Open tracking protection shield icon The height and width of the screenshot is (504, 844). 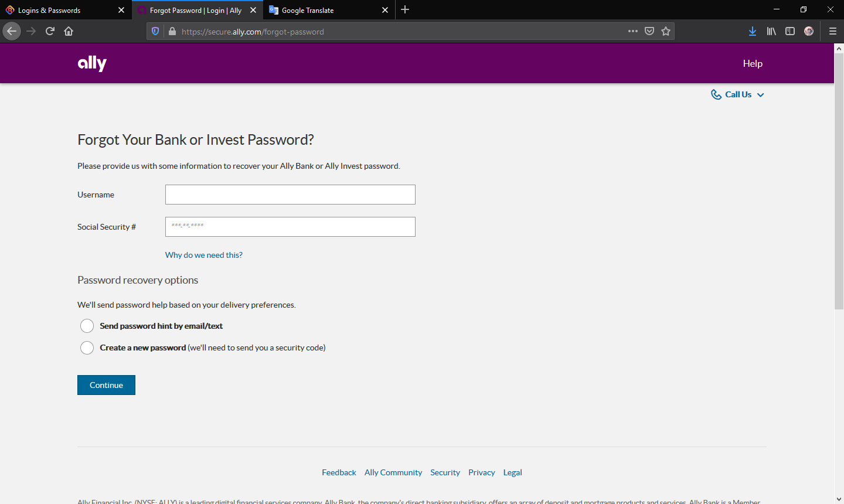pos(155,32)
